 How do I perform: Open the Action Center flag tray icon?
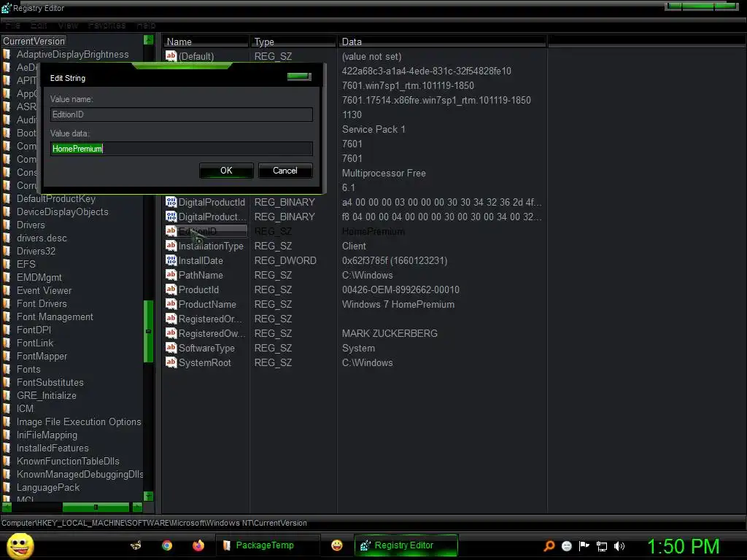pyautogui.click(x=584, y=545)
